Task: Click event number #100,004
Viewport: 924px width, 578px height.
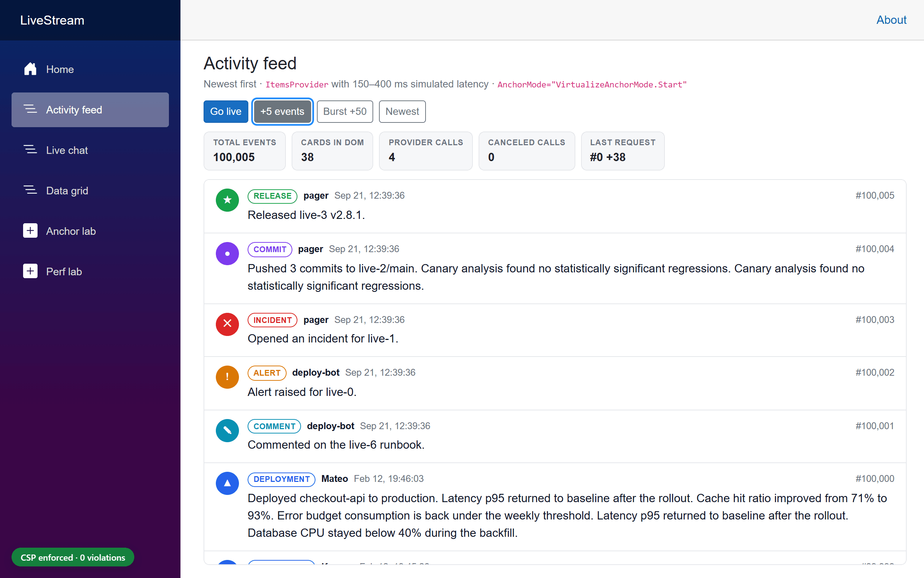Action: click(875, 249)
